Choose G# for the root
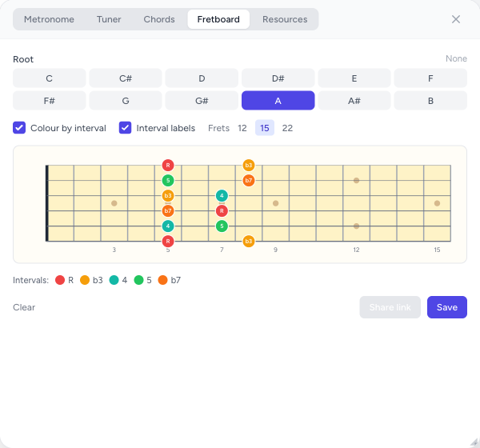 click(202, 101)
